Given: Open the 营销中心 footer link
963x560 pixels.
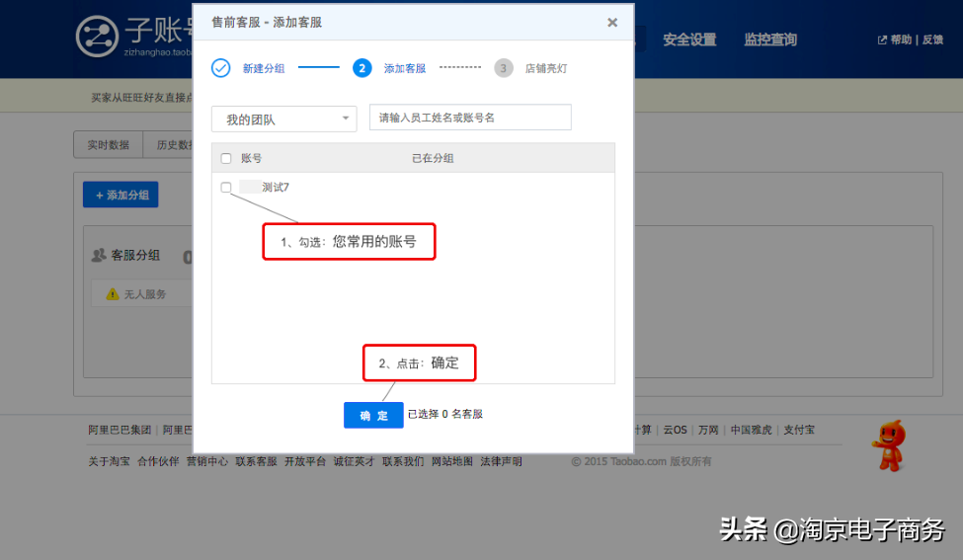Looking at the screenshot, I should 207,461.
